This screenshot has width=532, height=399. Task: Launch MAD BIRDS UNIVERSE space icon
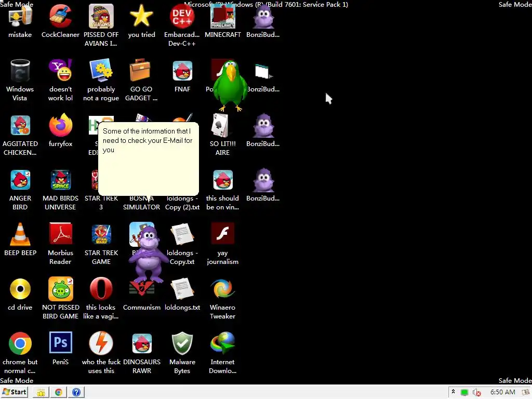click(60, 180)
